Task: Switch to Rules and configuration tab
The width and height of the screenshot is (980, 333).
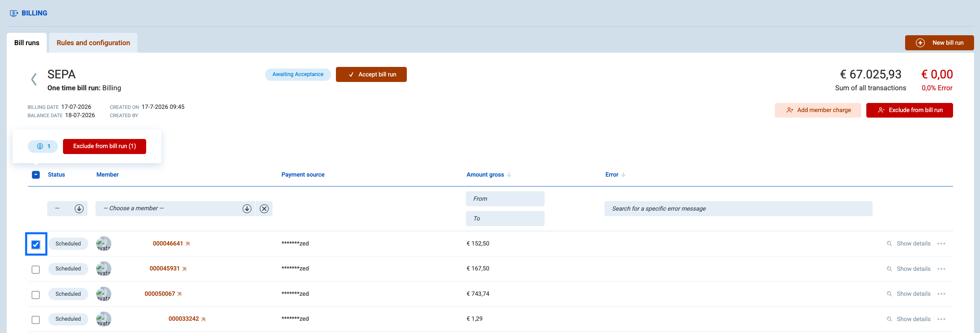Action: point(93,43)
